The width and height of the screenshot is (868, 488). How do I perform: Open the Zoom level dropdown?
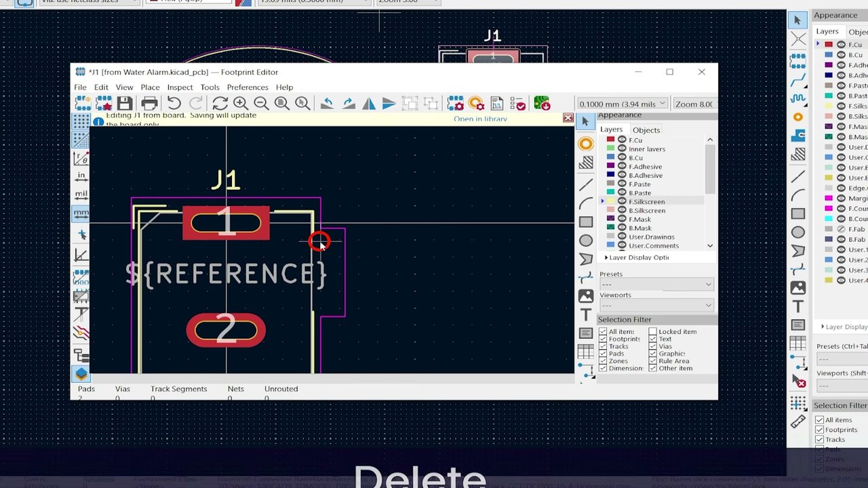click(x=694, y=104)
